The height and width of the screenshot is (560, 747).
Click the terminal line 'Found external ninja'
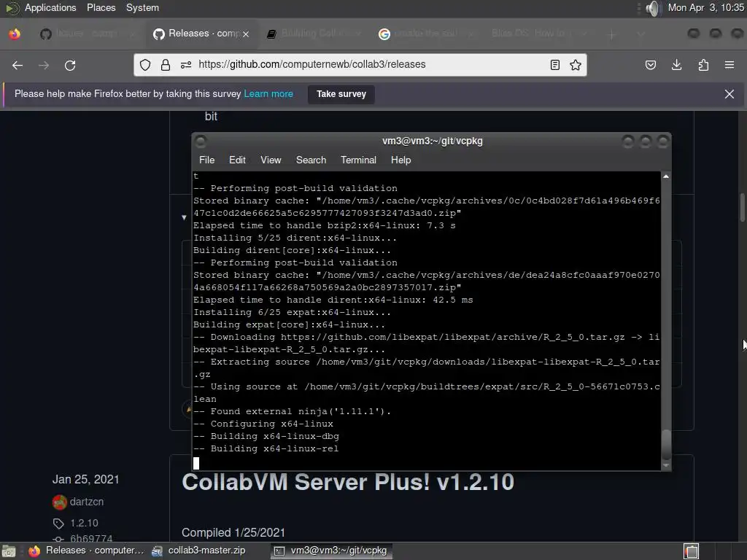(x=292, y=411)
